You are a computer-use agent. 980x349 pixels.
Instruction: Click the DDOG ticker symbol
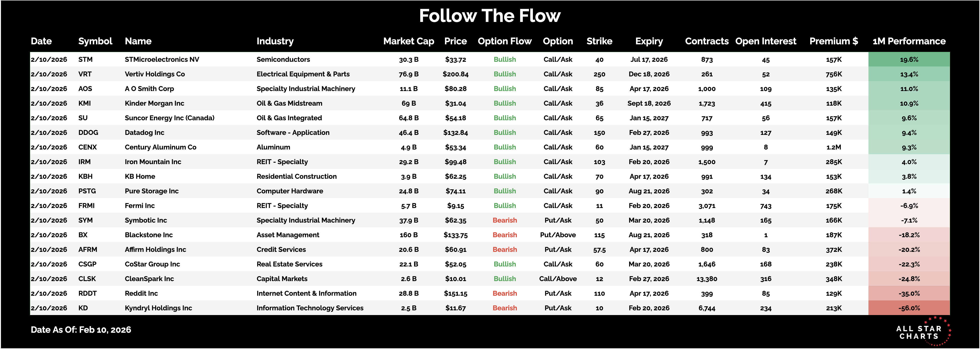pos(88,133)
